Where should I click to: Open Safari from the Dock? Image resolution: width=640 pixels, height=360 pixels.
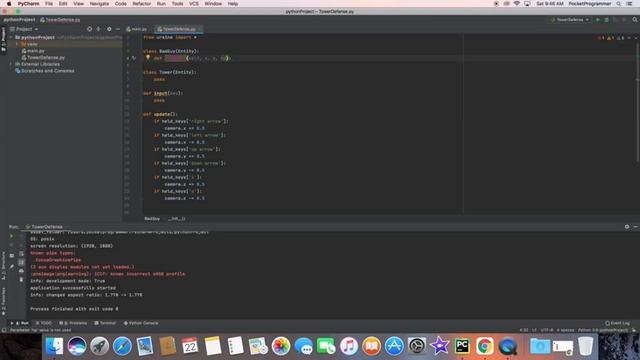coord(122,346)
